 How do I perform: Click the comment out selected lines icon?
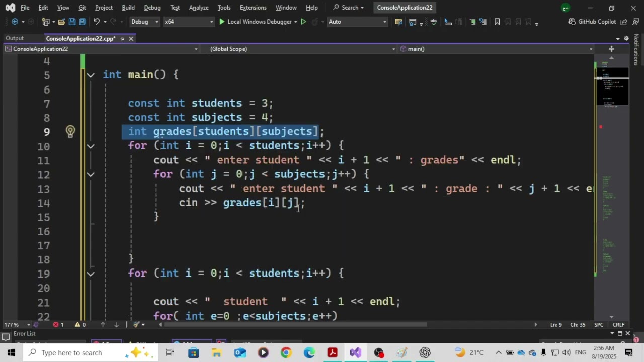click(x=472, y=22)
